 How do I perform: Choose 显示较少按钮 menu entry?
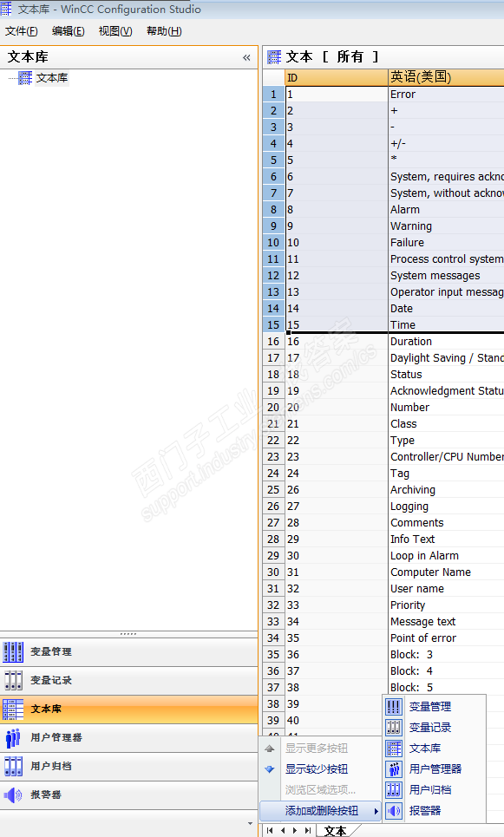pos(320,769)
